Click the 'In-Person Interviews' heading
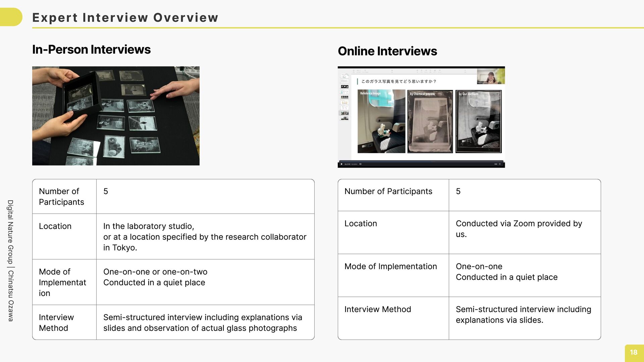Viewport: 644px width, 362px height. (x=91, y=49)
